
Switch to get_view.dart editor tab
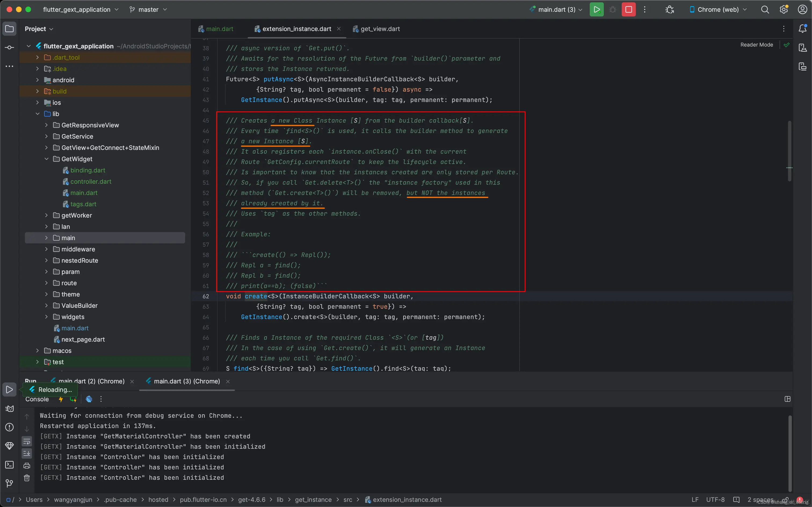380,29
